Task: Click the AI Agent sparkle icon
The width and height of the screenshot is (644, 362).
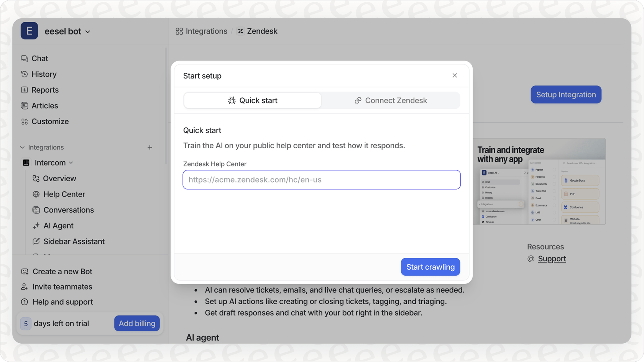Action: pos(36,226)
